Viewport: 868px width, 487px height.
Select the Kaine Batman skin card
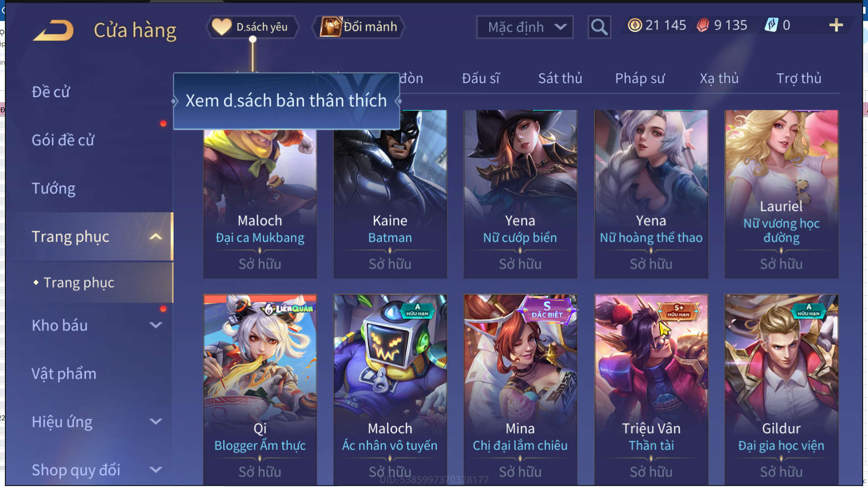390,194
